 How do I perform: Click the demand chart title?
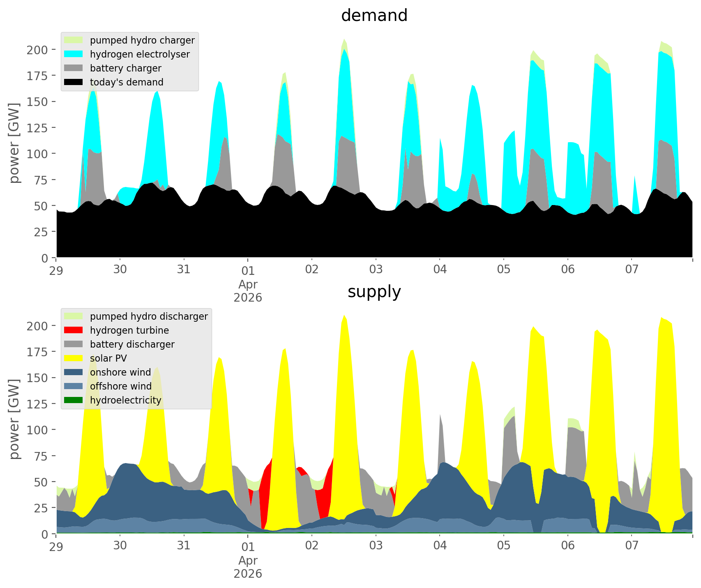[x=374, y=16]
